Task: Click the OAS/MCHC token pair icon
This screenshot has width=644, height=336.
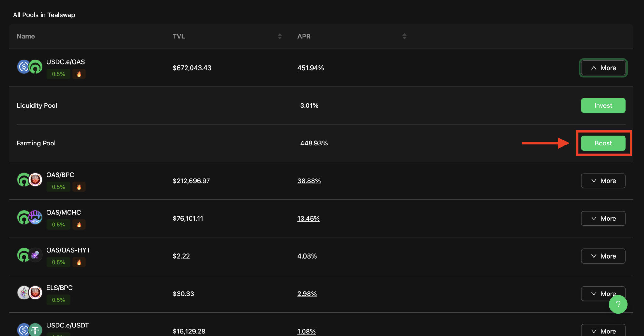Action: pyautogui.click(x=30, y=218)
